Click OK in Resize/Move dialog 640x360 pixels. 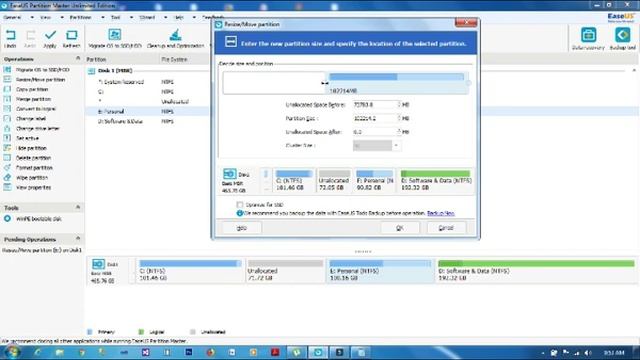click(x=400, y=228)
